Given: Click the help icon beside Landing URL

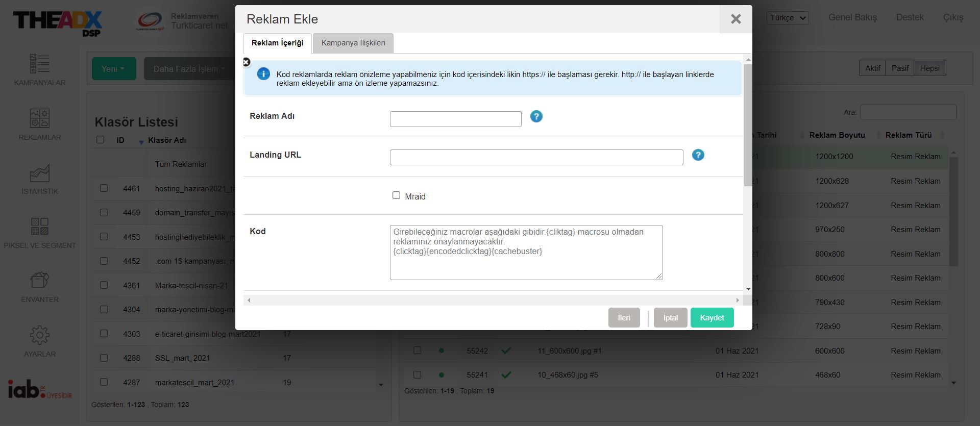Looking at the screenshot, I should (698, 155).
